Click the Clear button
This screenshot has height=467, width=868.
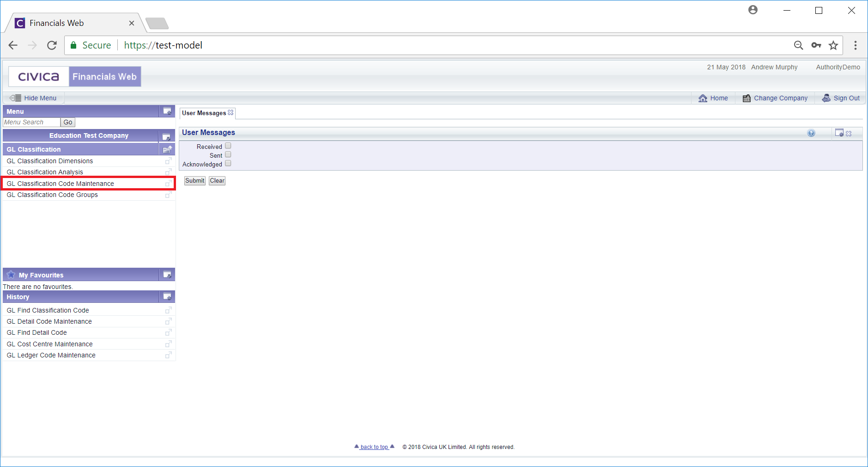217,181
